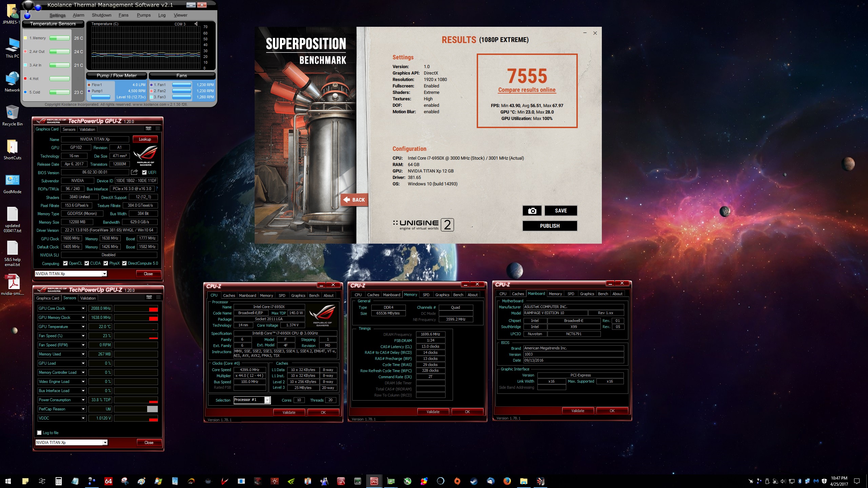This screenshot has height=488, width=868.
Task: Open the Thunderbird taskbar icon
Action: click(x=490, y=481)
